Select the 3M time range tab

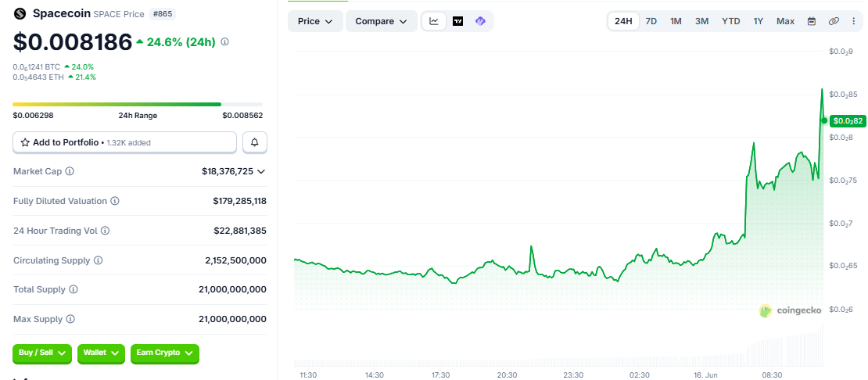coord(701,21)
